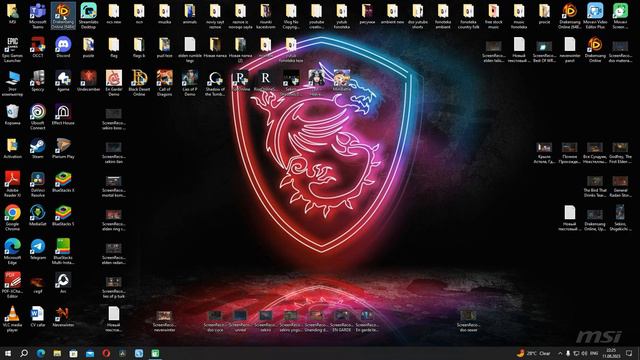
Task: Select the BlueStacks 5 shortcut
Action: pos(63,215)
